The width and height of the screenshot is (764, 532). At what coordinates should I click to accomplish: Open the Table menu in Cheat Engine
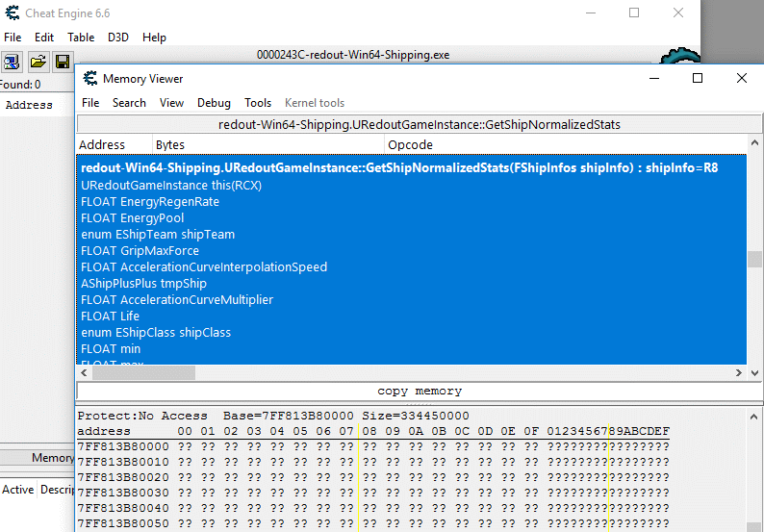(81, 38)
